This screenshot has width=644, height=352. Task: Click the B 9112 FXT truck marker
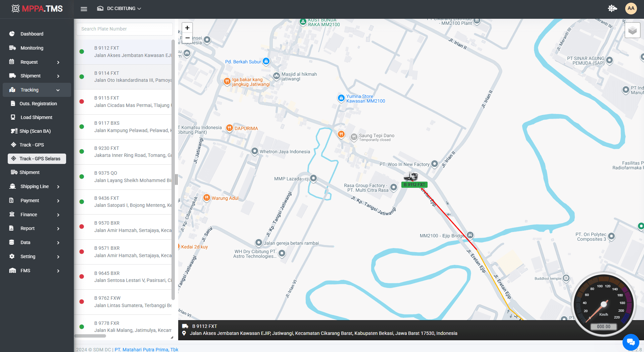411,176
